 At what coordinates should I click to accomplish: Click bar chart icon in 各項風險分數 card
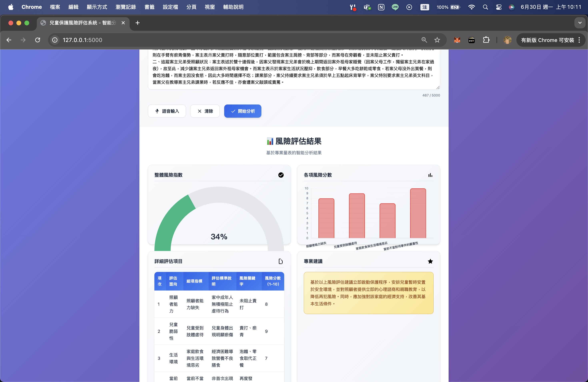click(430, 175)
